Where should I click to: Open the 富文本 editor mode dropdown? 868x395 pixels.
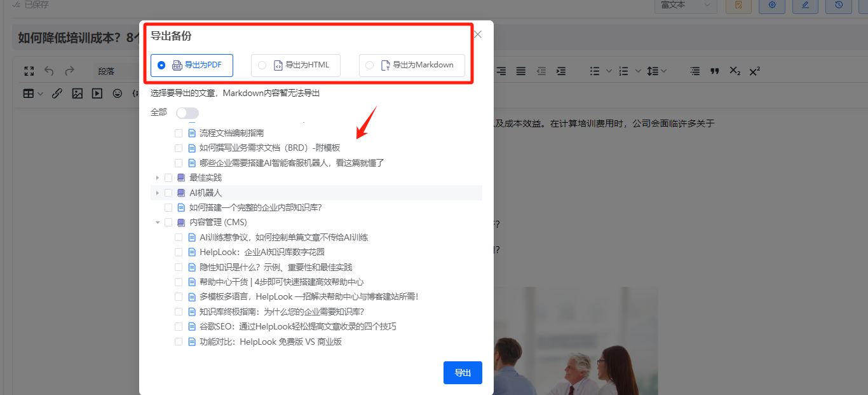tap(686, 5)
